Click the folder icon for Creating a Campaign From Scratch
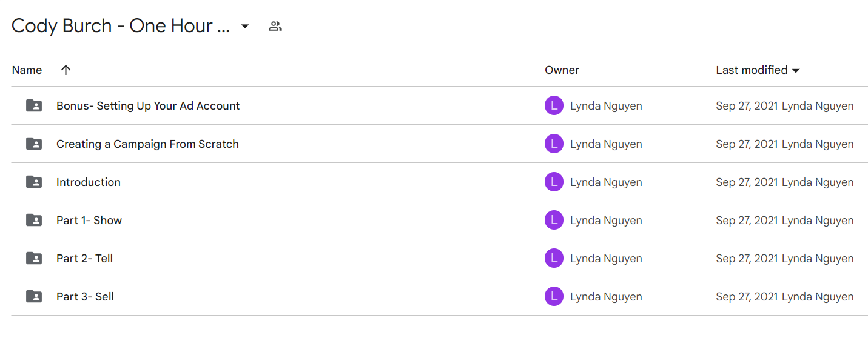This screenshot has height=355, width=868. pyautogui.click(x=34, y=144)
